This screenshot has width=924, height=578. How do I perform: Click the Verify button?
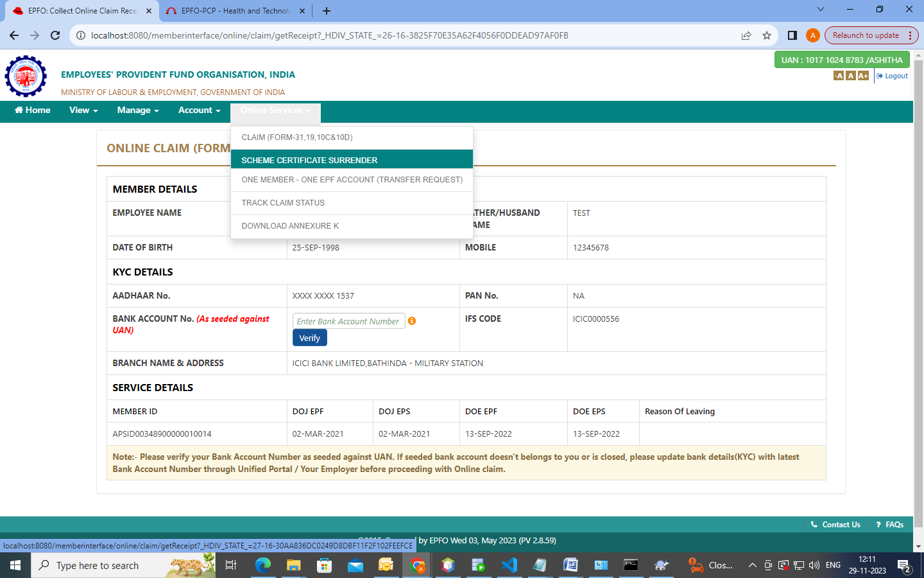(310, 338)
